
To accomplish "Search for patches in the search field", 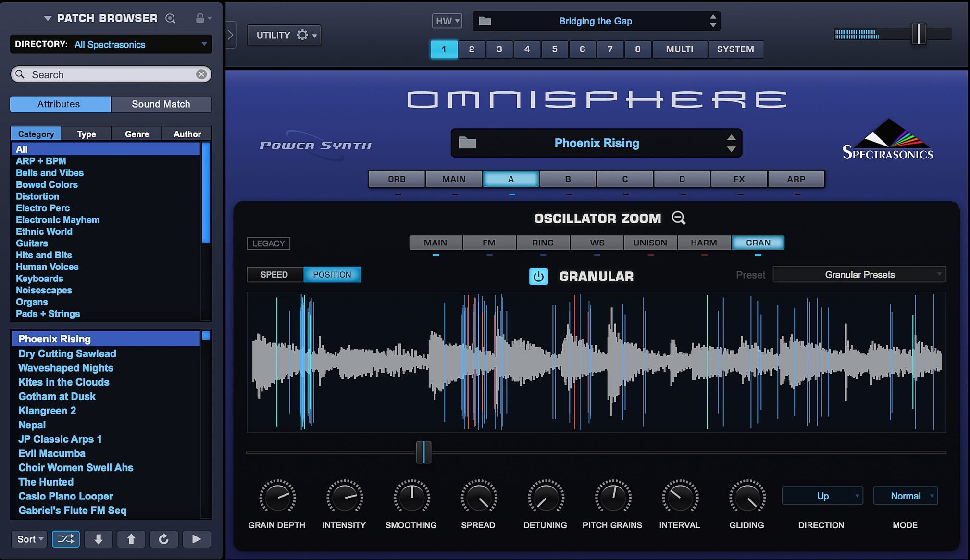I will [110, 74].
